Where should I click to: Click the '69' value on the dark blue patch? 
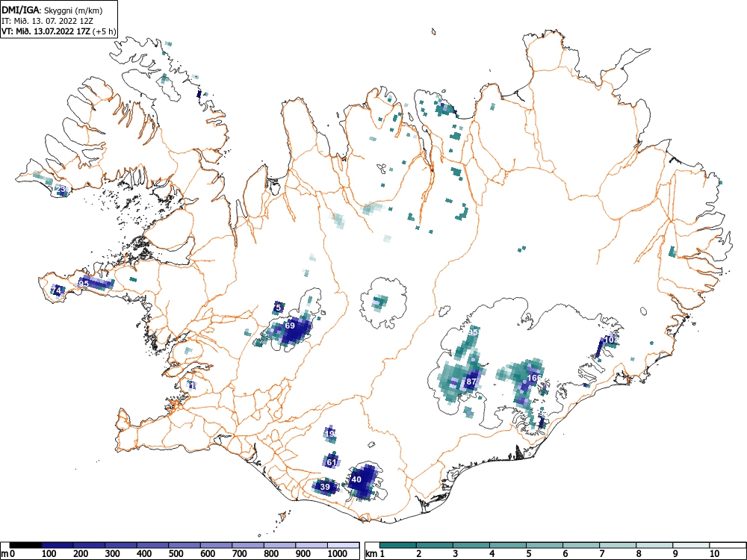(x=290, y=326)
